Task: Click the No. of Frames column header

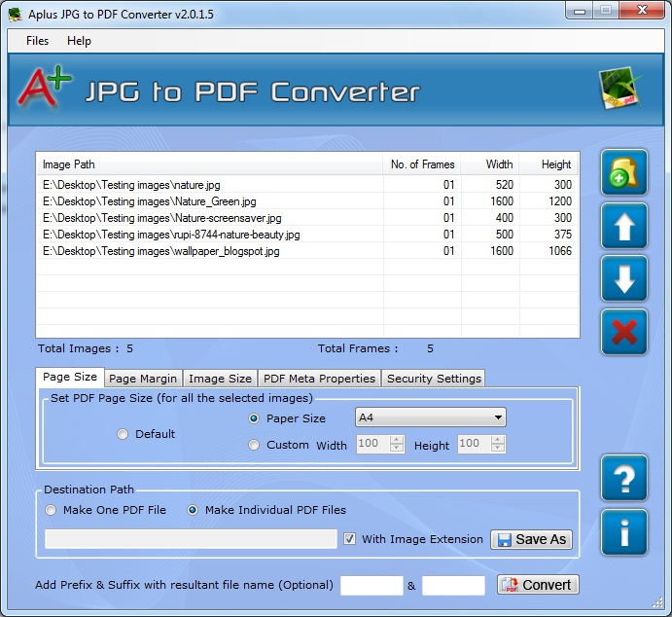Action: 422,164
